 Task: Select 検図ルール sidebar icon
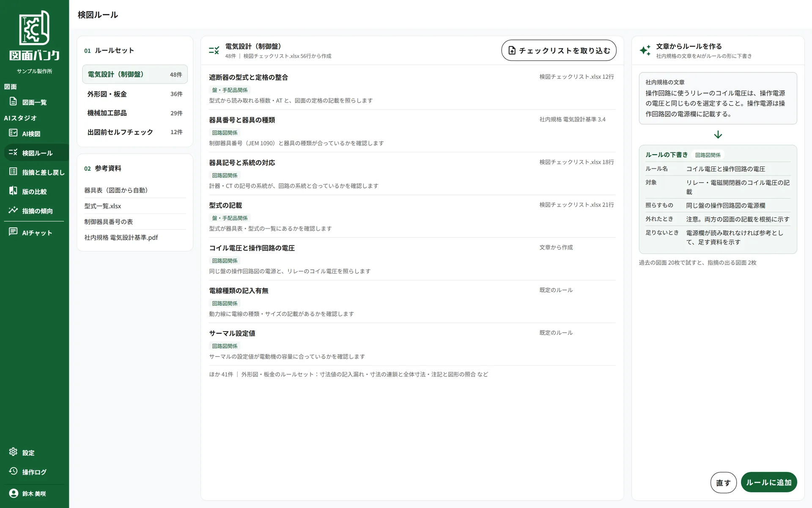(13, 152)
